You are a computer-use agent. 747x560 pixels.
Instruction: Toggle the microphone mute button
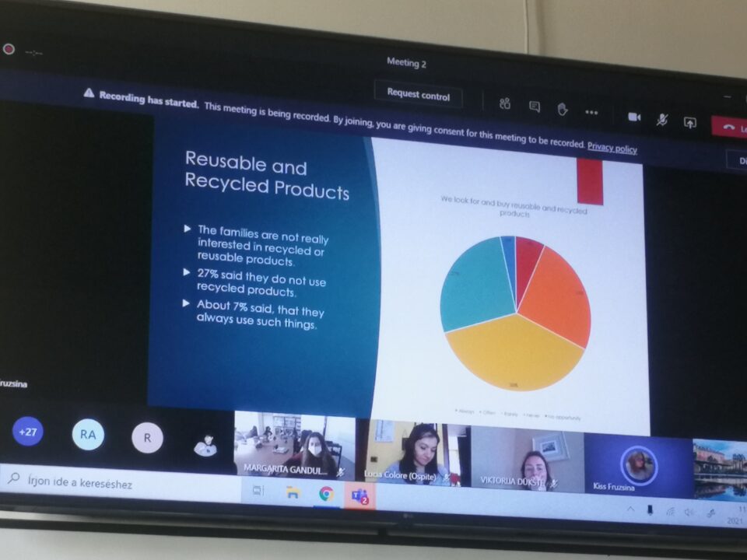point(662,120)
